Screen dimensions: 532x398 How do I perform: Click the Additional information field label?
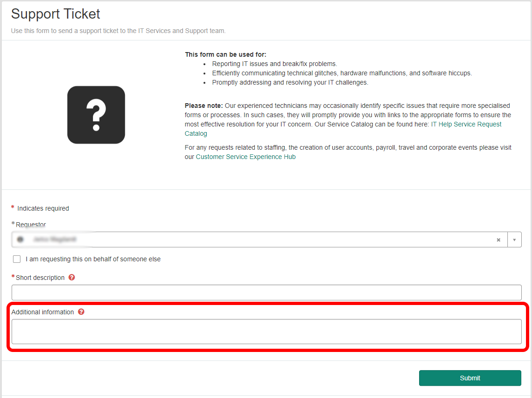click(x=43, y=312)
